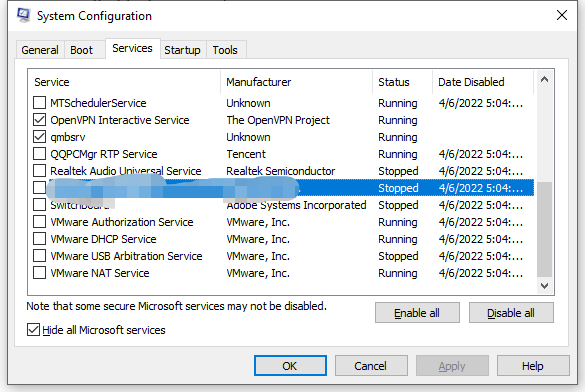
Task: Enable the MTSchedulerService checkbox
Action: (x=40, y=103)
